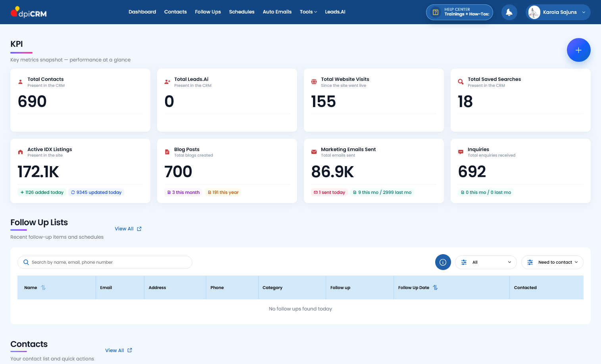Open the All filter dropdown
This screenshot has width=601, height=364.
click(486, 262)
